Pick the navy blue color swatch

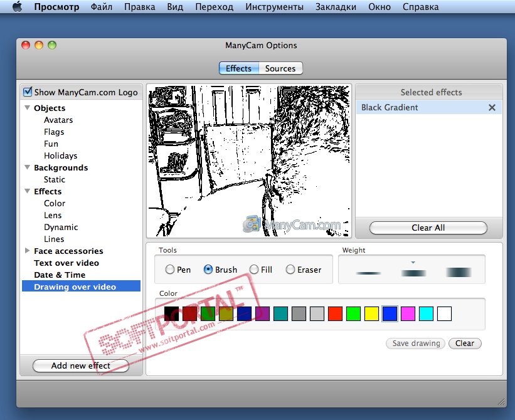click(244, 313)
